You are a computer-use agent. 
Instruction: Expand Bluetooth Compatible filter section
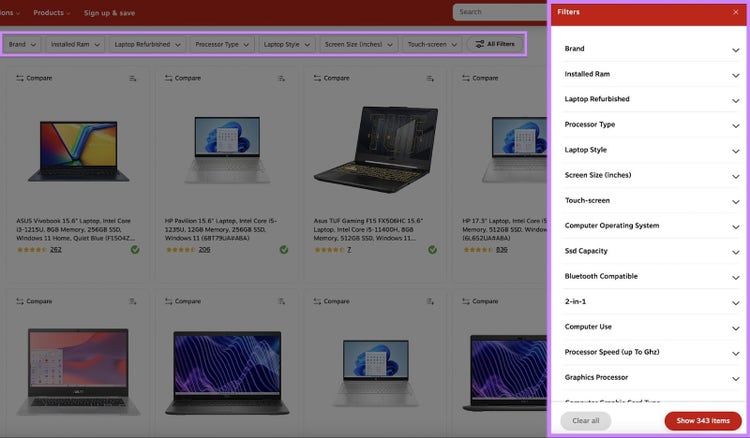(651, 276)
